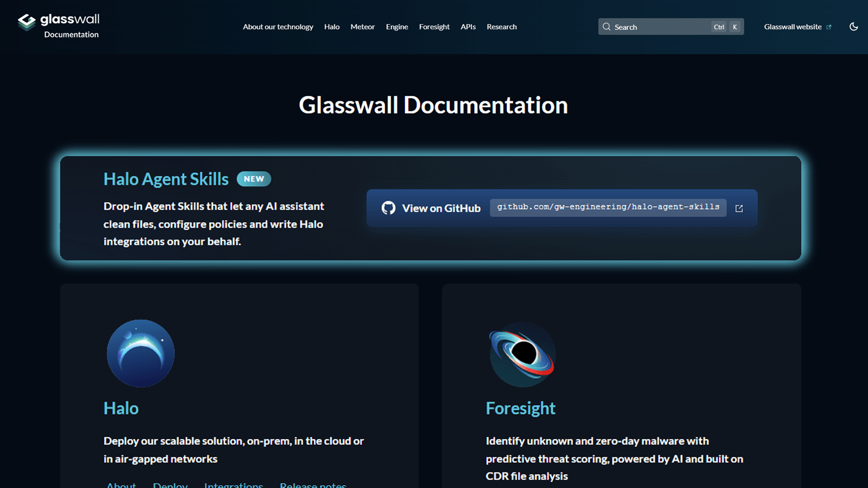Open the Halo navigation item
The image size is (868, 488).
pyautogui.click(x=332, y=27)
